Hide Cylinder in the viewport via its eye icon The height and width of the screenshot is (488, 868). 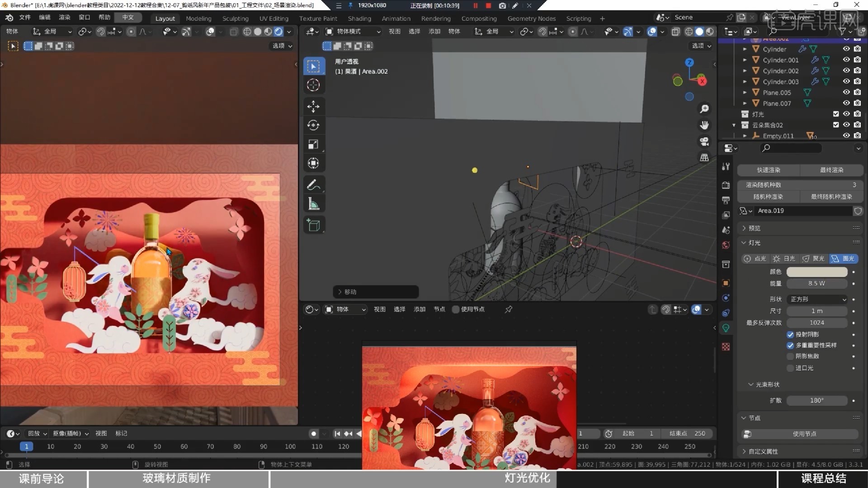[x=846, y=49]
